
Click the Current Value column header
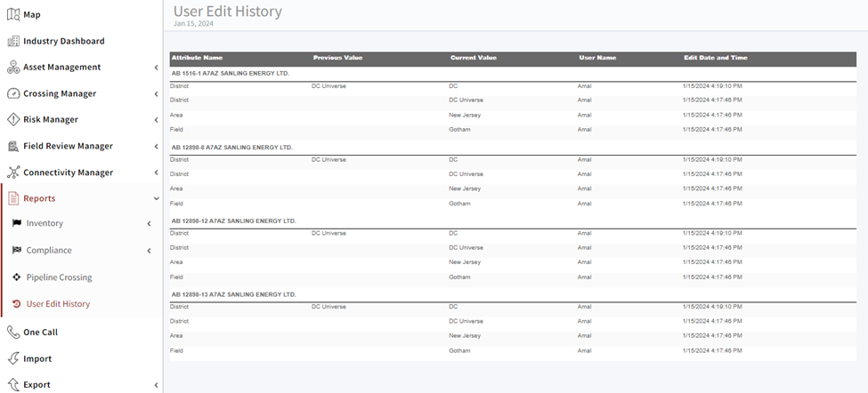[x=474, y=58]
